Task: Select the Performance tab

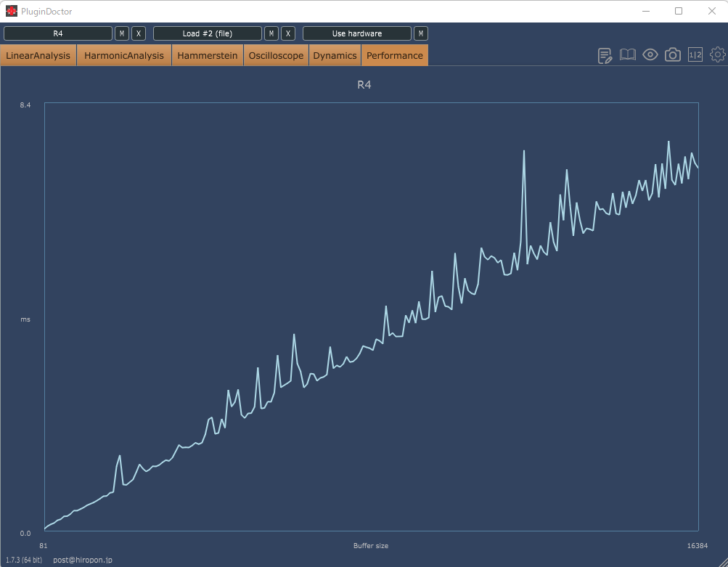Action: pyautogui.click(x=395, y=55)
